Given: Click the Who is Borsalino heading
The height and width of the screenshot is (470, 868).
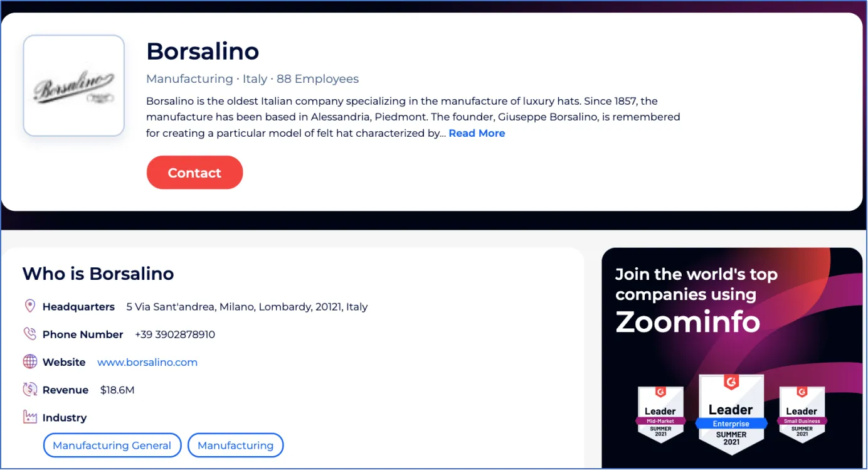Looking at the screenshot, I should [x=98, y=274].
